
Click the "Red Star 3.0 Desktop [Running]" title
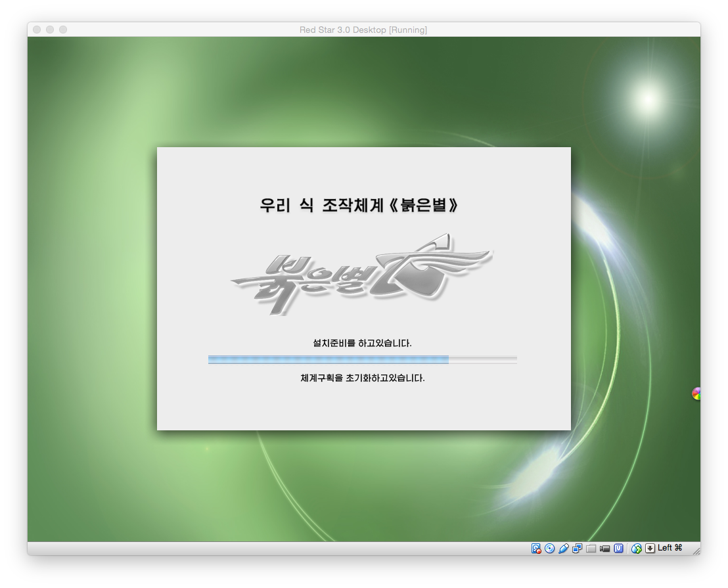pos(363,30)
